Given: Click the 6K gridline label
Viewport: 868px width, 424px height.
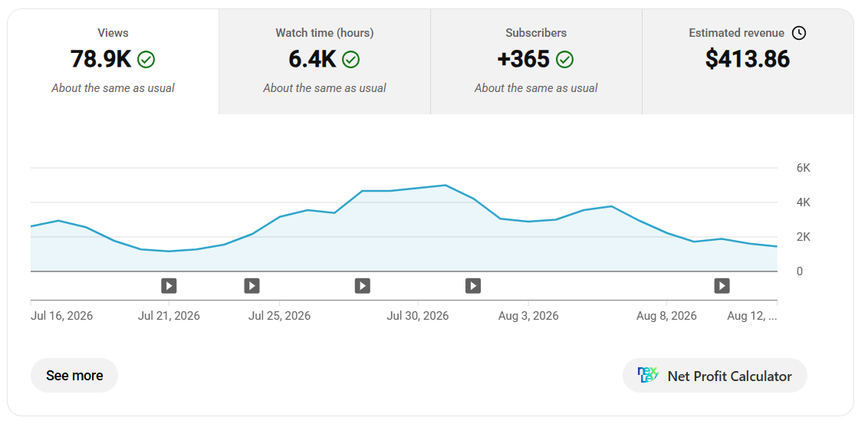Looking at the screenshot, I should (x=804, y=168).
